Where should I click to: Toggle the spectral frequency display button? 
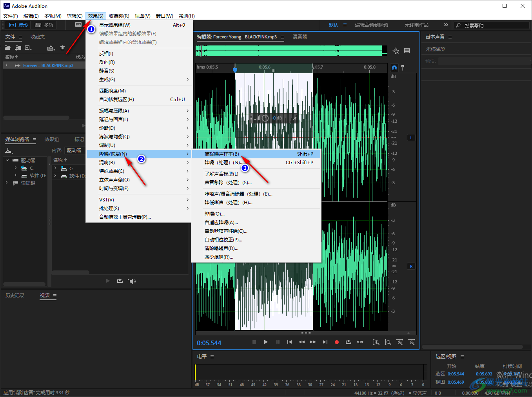78,25
